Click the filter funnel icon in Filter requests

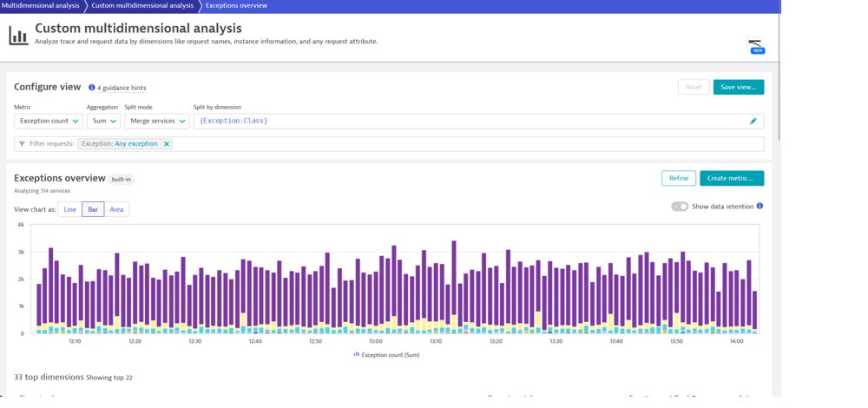[x=22, y=144]
